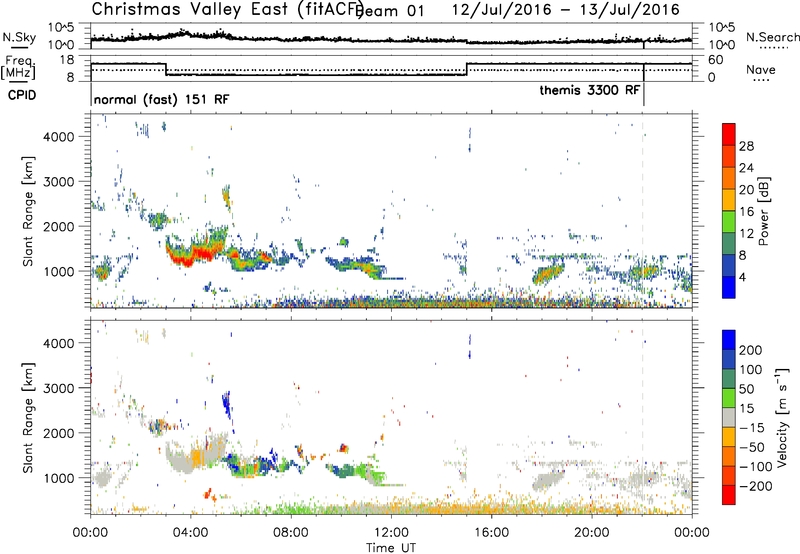Click bright blue Power colorbar segment below 4
800x554 pixels.
[x=729, y=287]
